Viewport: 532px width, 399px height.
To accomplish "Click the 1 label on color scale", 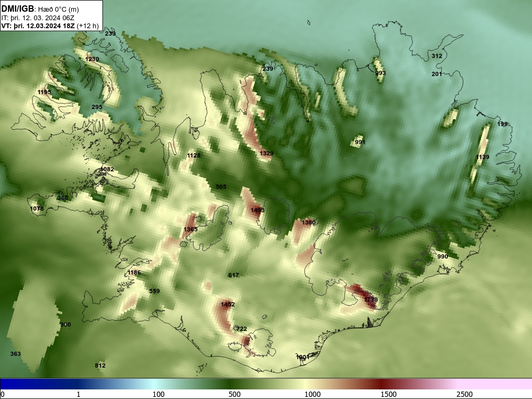I will 78,394.
